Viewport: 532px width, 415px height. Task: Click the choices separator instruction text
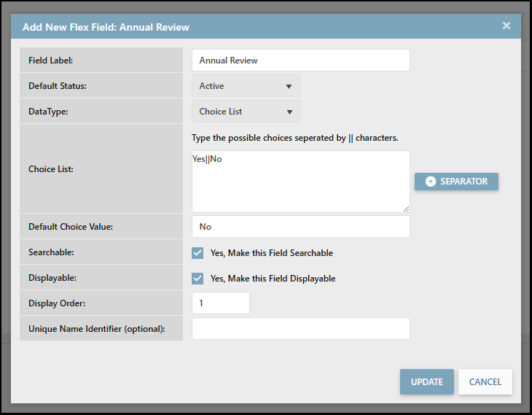coord(294,138)
